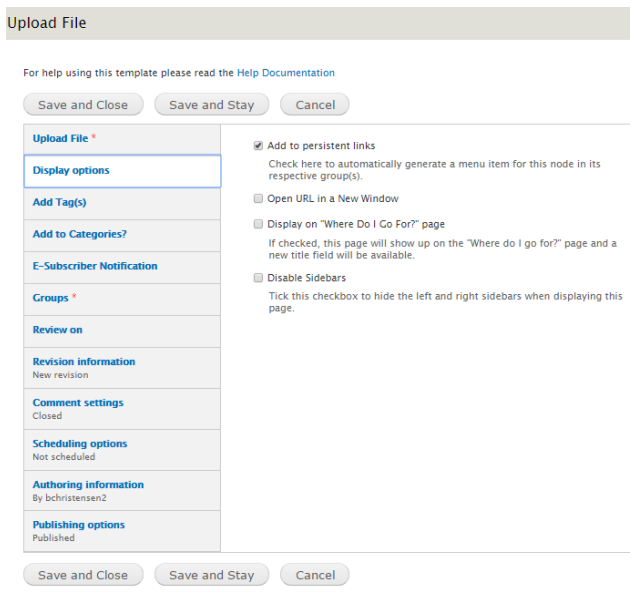Toggle the Add to persistent links checkbox
Screen dimensions: 636x593
pyautogui.click(x=258, y=146)
